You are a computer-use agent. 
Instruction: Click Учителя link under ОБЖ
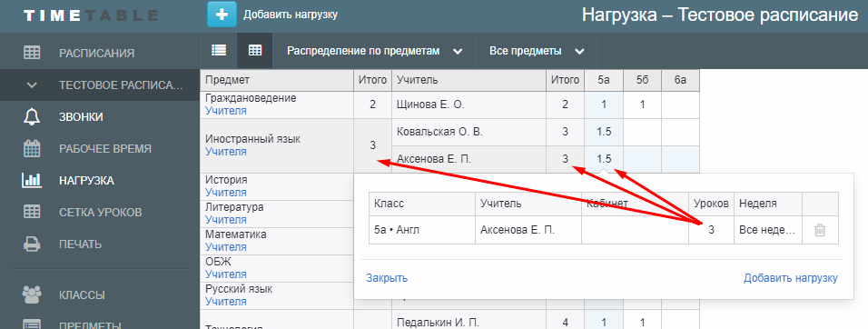[x=226, y=274]
